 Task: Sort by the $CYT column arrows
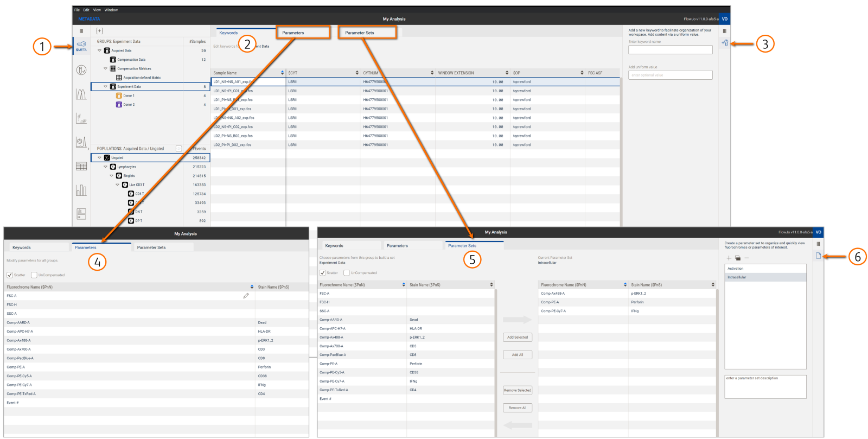[x=357, y=73]
